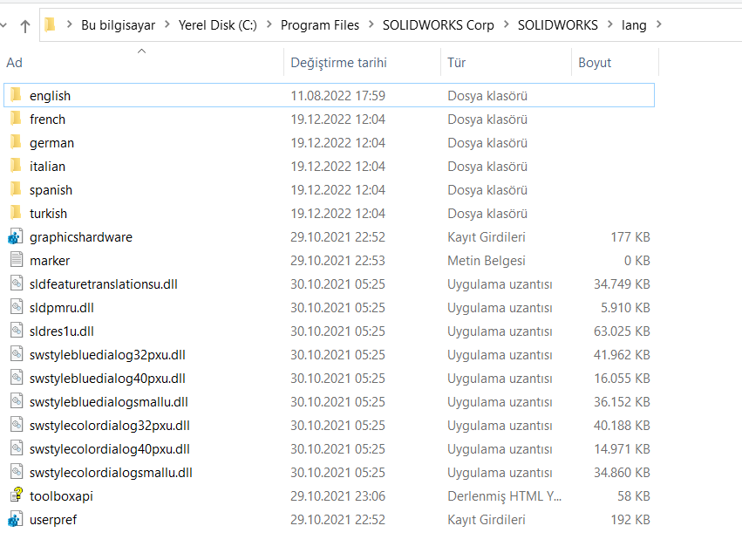Select the french folder name

pyautogui.click(x=47, y=120)
